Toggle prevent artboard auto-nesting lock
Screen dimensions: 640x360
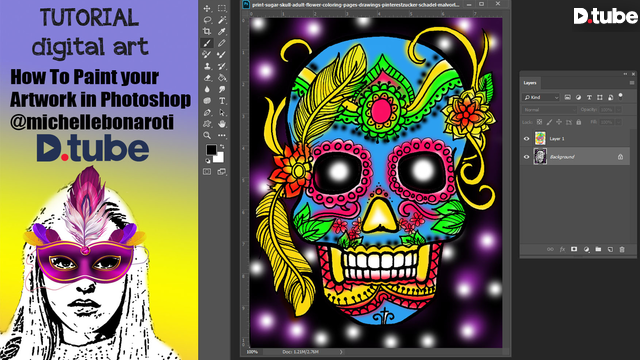pyautogui.click(x=569, y=122)
